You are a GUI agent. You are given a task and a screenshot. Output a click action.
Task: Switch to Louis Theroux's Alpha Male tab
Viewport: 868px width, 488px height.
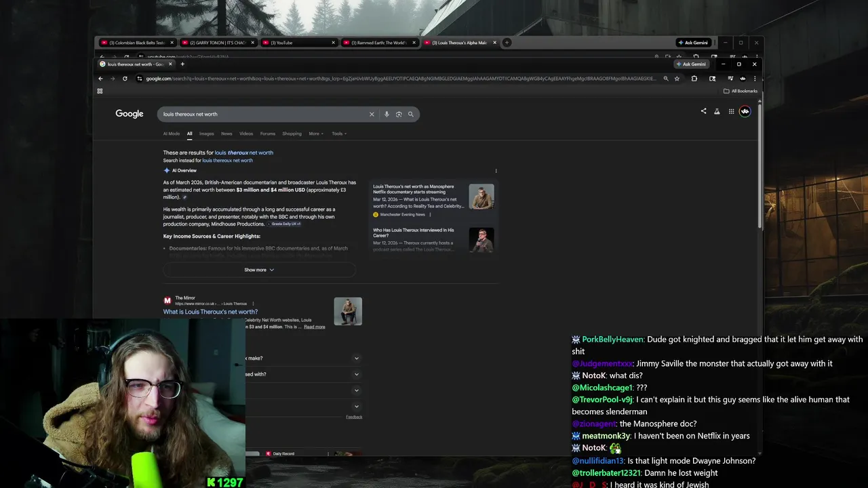click(460, 43)
